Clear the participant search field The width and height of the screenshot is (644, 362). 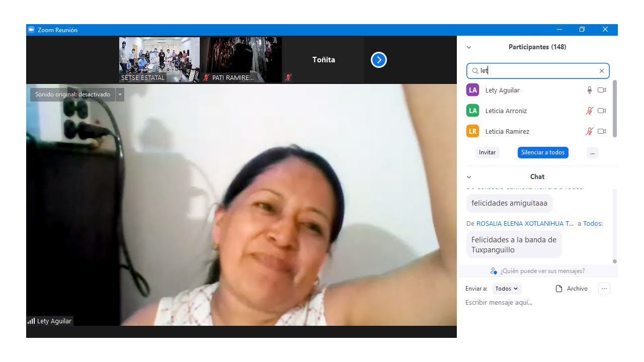601,71
